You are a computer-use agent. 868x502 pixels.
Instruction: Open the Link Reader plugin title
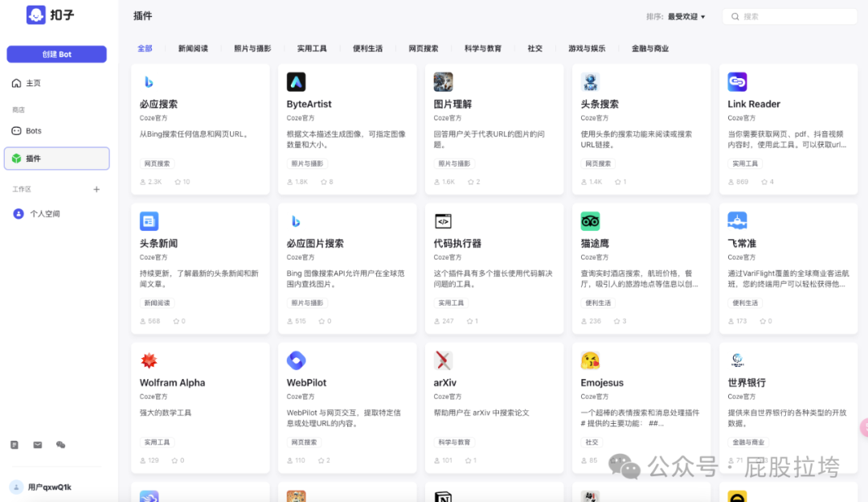(x=753, y=104)
